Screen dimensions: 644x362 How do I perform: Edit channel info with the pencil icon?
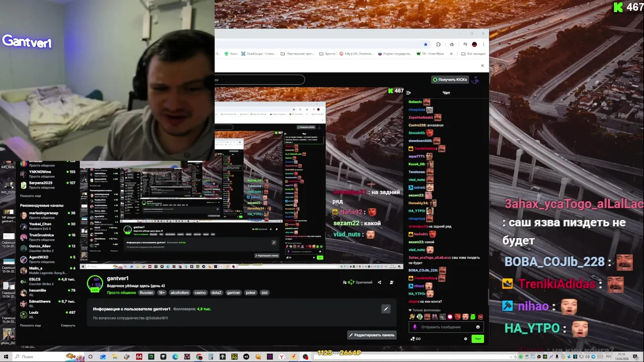pos(385,309)
